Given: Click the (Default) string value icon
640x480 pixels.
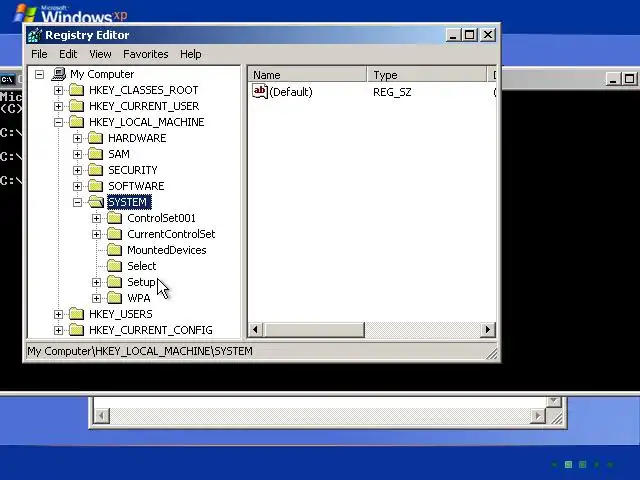Looking at the screenshot, I should (x=260, y=91).
